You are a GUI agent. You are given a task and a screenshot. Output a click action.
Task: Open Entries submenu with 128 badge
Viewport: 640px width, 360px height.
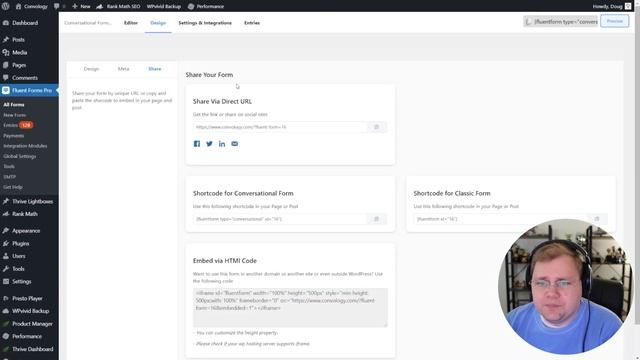18,125
